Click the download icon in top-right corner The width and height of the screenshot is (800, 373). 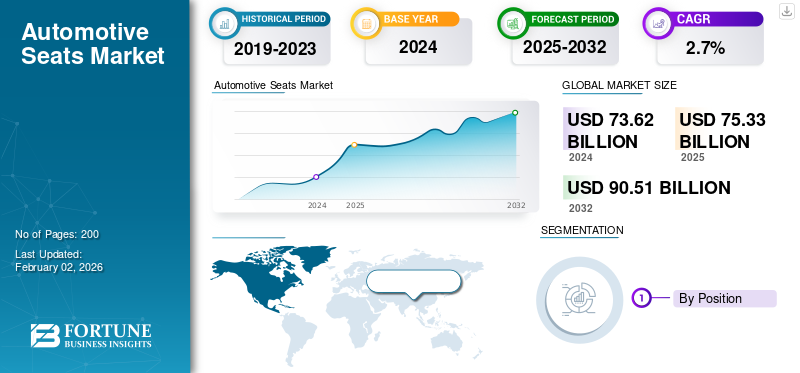[x=787, y=11]
